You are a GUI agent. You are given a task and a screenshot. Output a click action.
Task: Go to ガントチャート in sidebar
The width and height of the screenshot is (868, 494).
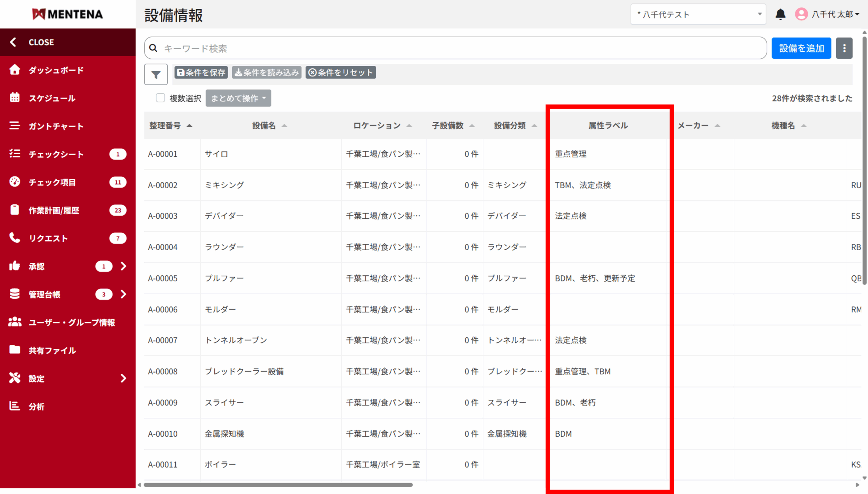[x=56, y=126]
